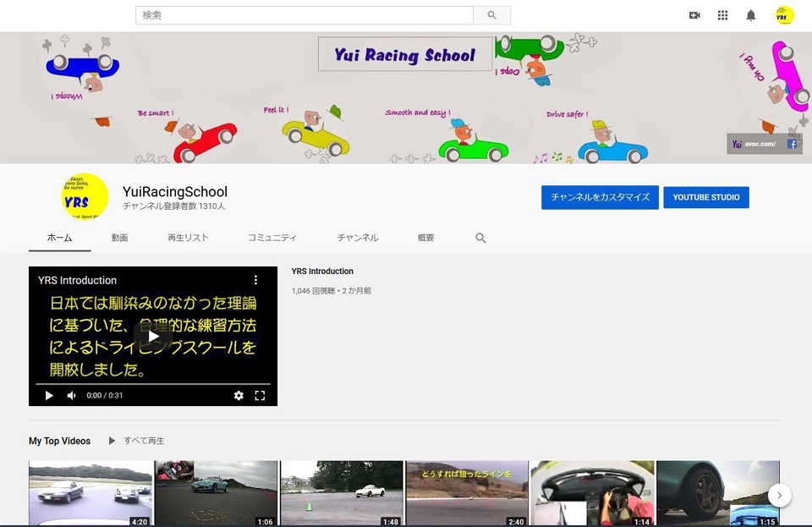Open Facebook link on channel banner

tap(793, 144)
